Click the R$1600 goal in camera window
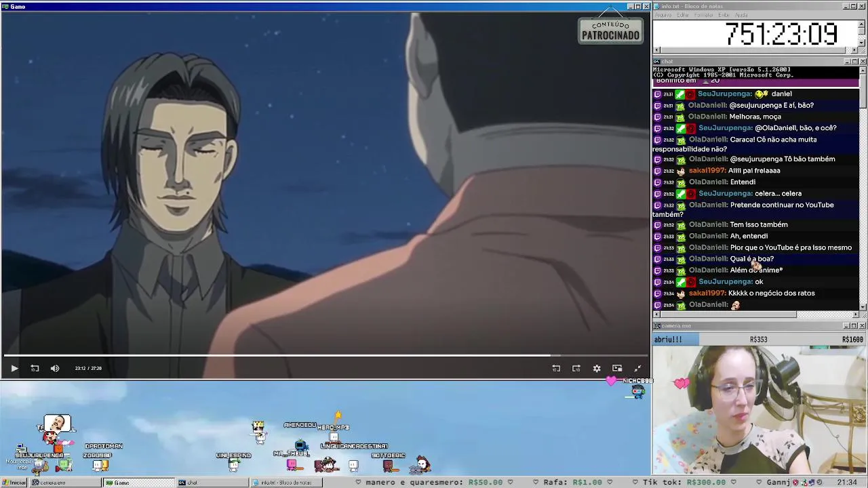The image size is (868, 488). 852,340
